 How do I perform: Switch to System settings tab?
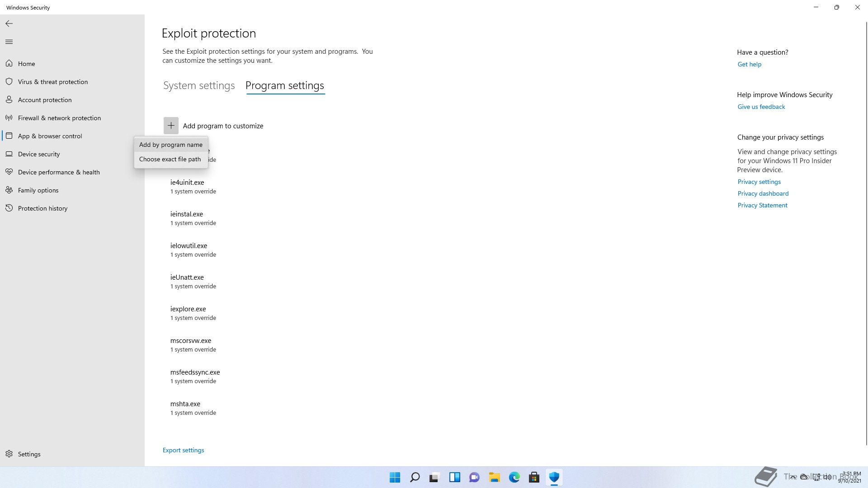199,85
